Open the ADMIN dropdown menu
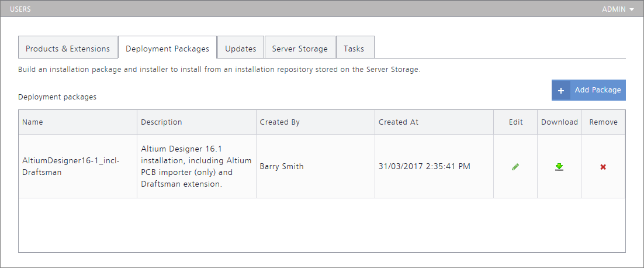Image resolution: width=644 pixels, height=268 pixels. [618, 9]
